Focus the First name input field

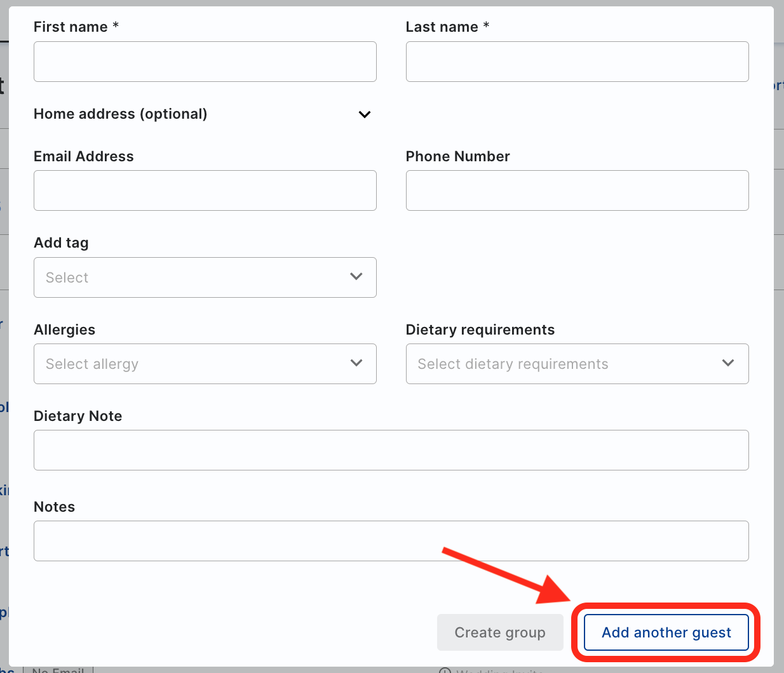tap(205, 62)
